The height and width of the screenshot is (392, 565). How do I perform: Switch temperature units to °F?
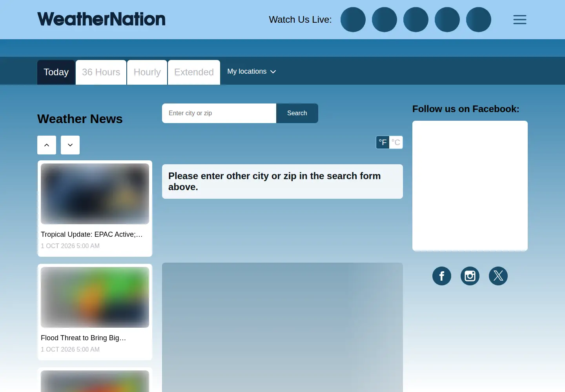pos(383,142)
